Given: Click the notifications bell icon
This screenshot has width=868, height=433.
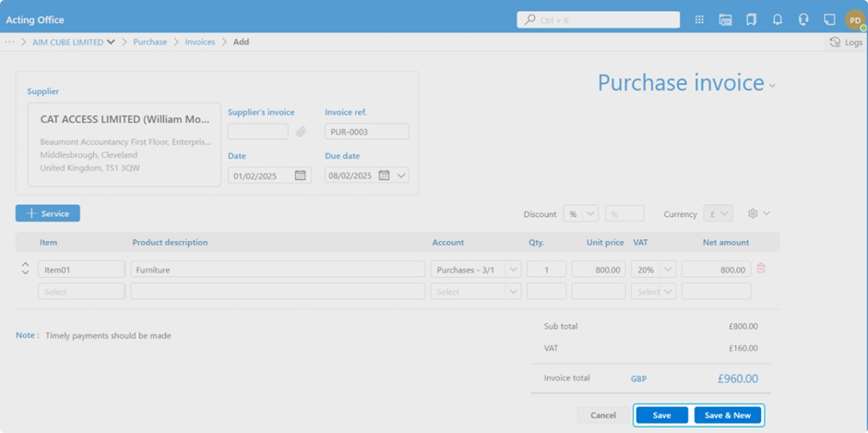Looking at the screenshot, I should click(x=778, y=19).
